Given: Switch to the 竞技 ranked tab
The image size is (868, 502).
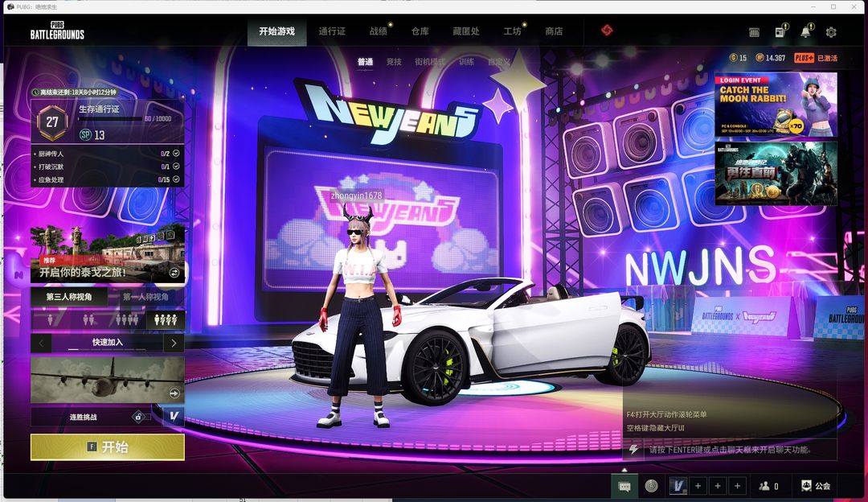Looking at the screenshot, I should tap(394, 62).
